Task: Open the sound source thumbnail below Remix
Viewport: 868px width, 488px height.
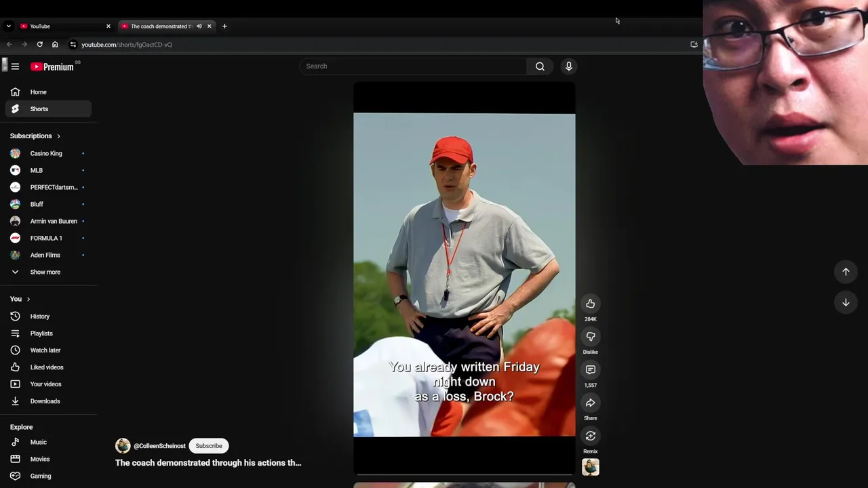Action: click(591, 467)
